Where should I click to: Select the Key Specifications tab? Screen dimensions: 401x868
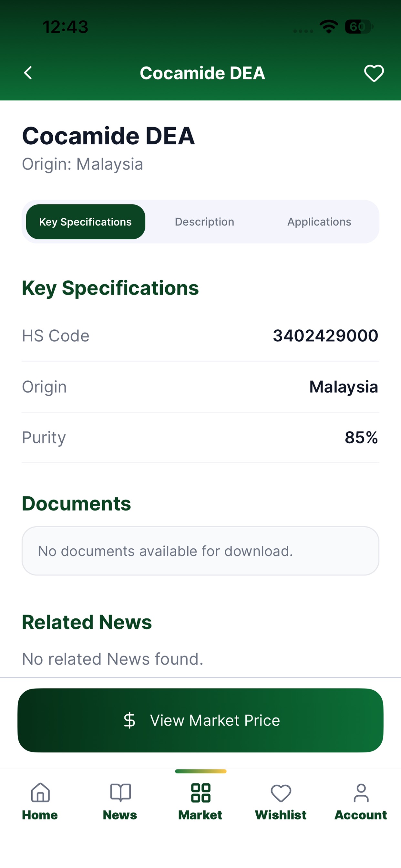click(86, 222)
